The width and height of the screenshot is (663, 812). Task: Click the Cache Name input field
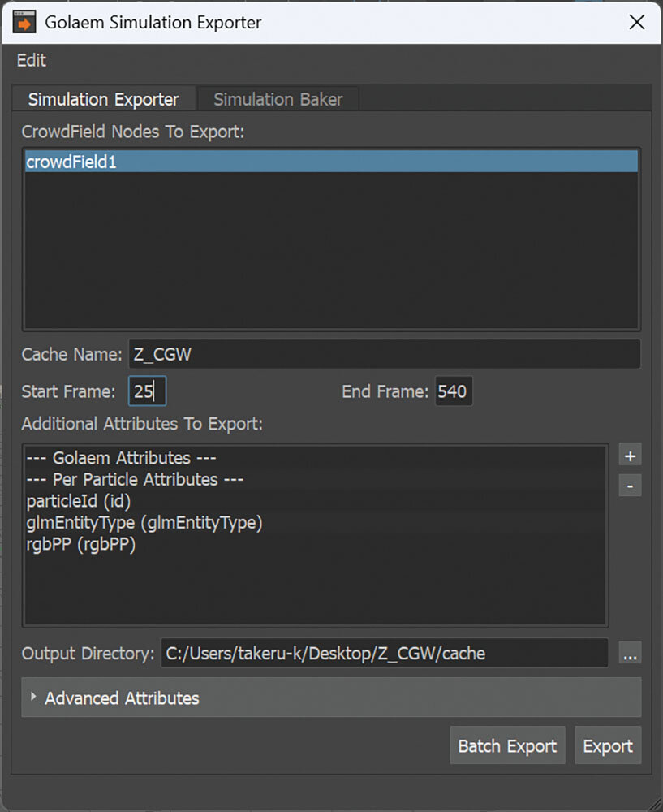tap(384, 354)
